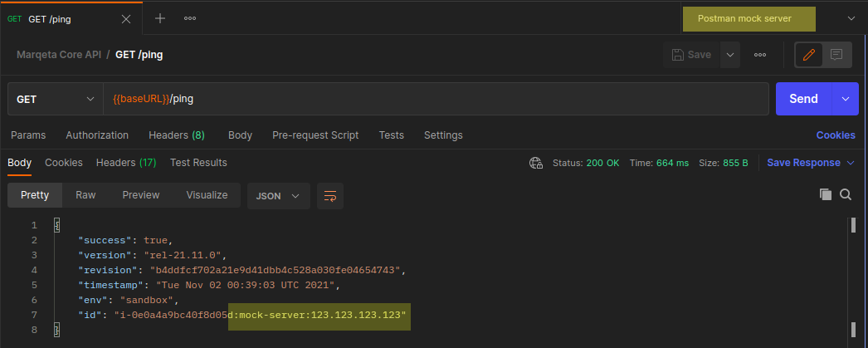Switch to the comment mode icon
The width and height of the screenshot is (868, 348).
[836, 55]
